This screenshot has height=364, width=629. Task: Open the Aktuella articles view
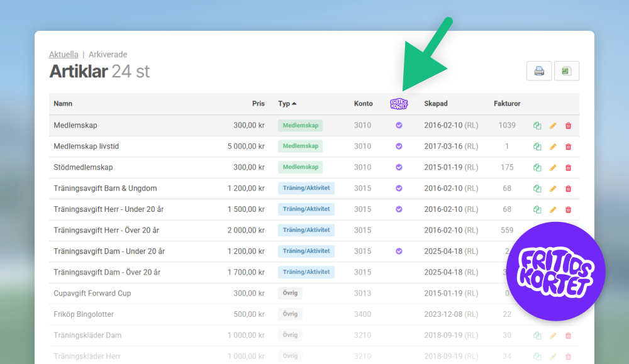click(64, 55)
